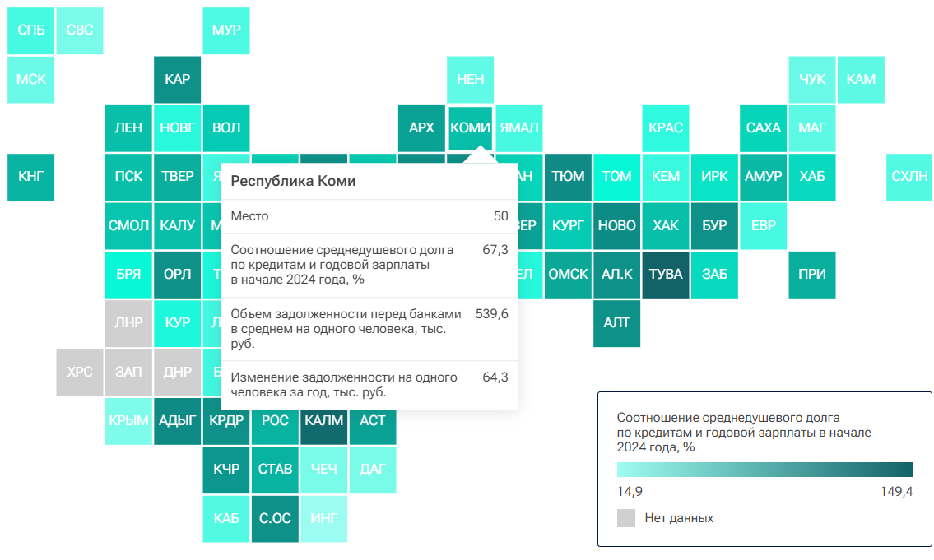This screenshot has width=934, height=560.
Task: Select the МСК region tile
Action: tap(31, 80)
